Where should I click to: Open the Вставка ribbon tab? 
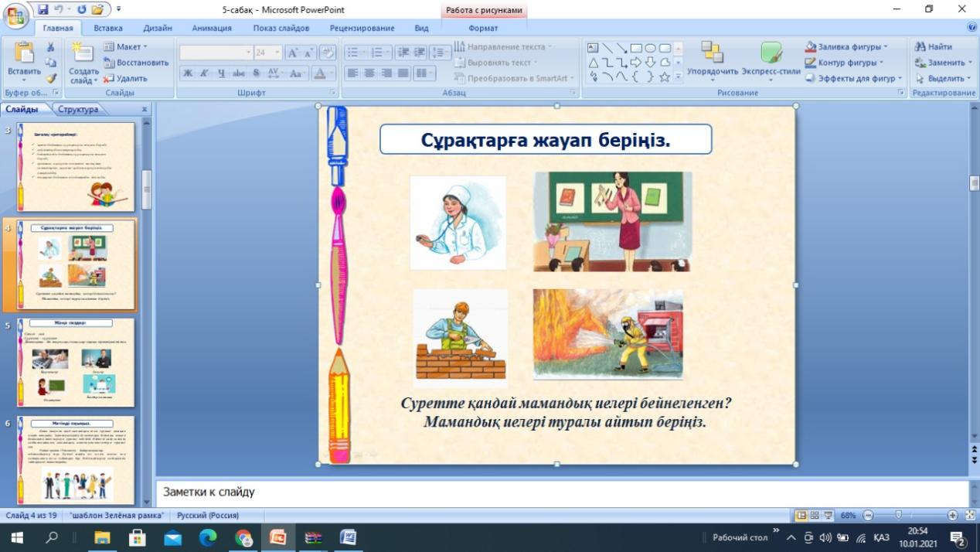(x=108, y=28)
